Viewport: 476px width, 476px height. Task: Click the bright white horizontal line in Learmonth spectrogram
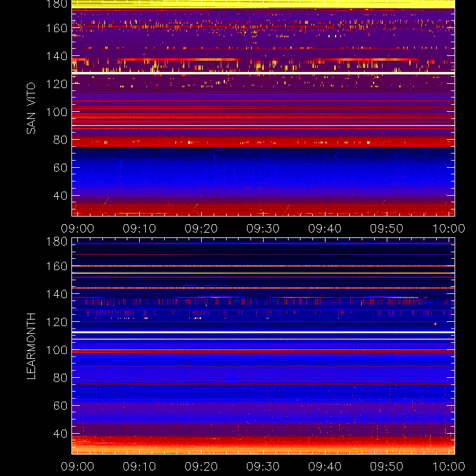pyautogui.click(x=263, y=333)
